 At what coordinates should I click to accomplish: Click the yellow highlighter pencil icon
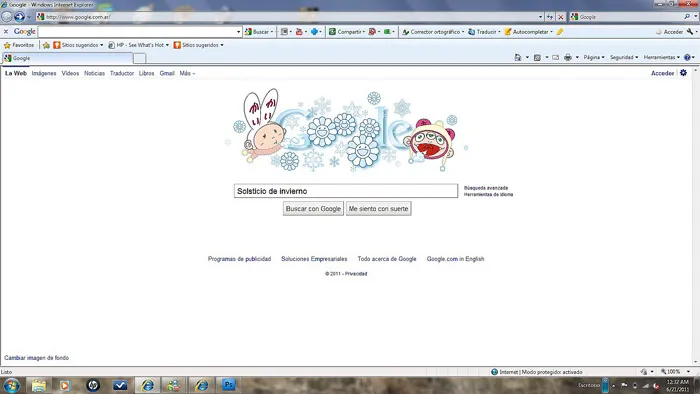(560, 32)
